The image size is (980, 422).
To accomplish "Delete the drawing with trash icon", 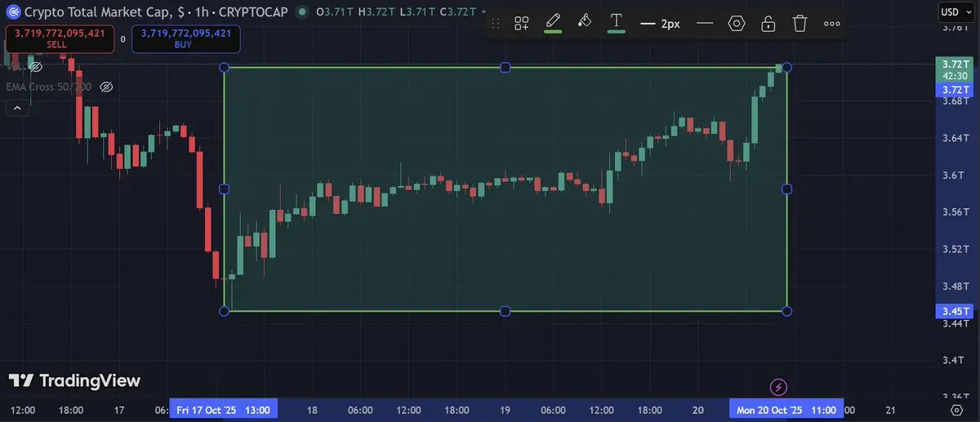I will point(800,24).
